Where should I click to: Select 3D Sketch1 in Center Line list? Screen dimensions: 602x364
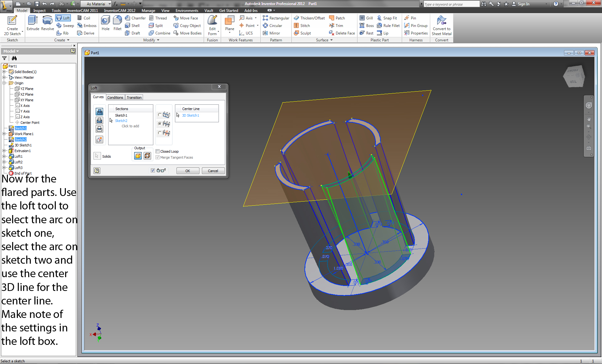pyautogui.click(x=191, y=115)
